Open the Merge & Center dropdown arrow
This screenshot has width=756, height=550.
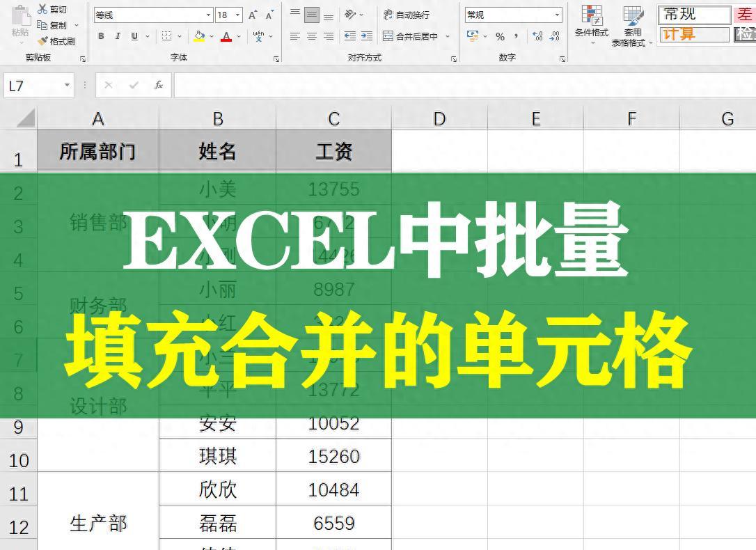pyautogui.click(x=448, y=36)
